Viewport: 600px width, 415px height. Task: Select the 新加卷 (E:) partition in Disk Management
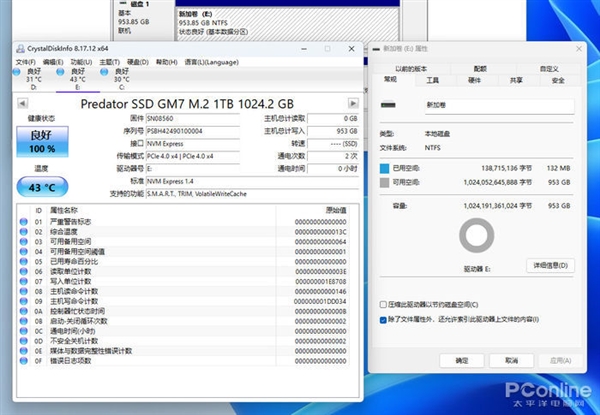(287, 23)
